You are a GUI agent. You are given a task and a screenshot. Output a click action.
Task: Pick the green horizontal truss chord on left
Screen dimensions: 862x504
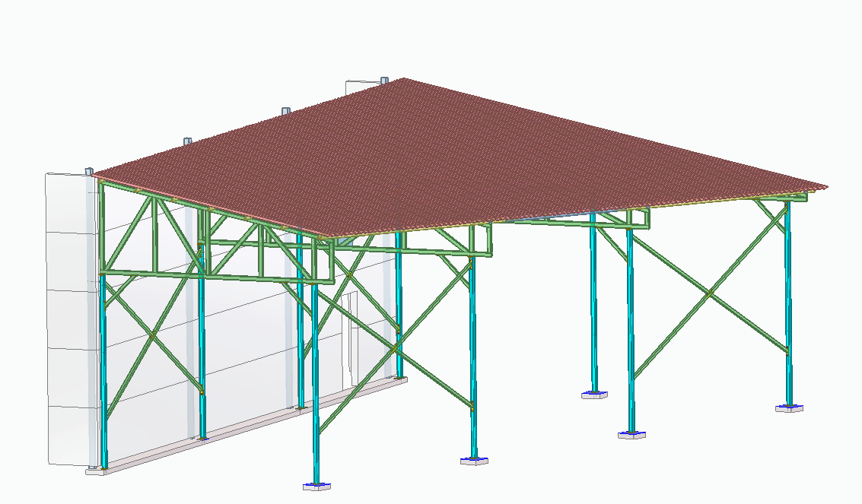tap(213, 275)
